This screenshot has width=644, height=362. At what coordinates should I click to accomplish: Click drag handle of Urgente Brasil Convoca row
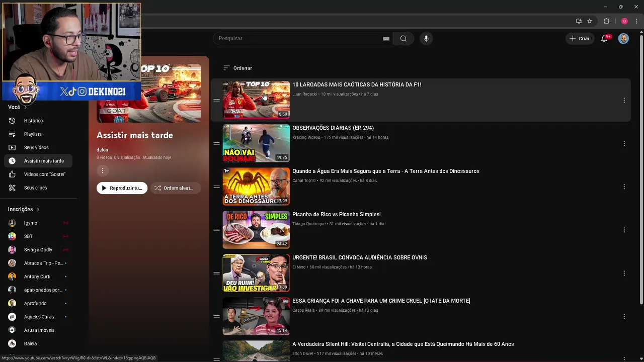point(216,274)
